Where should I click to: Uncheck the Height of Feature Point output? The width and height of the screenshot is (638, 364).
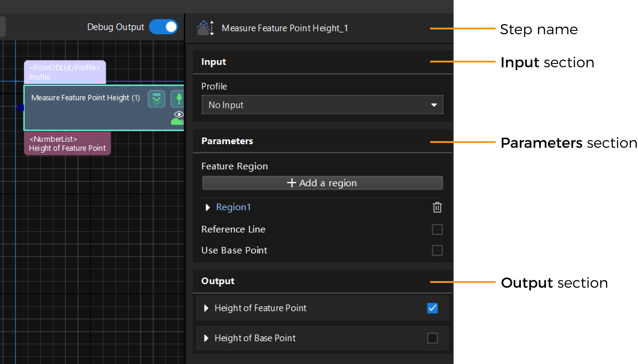tap(432, 308)
